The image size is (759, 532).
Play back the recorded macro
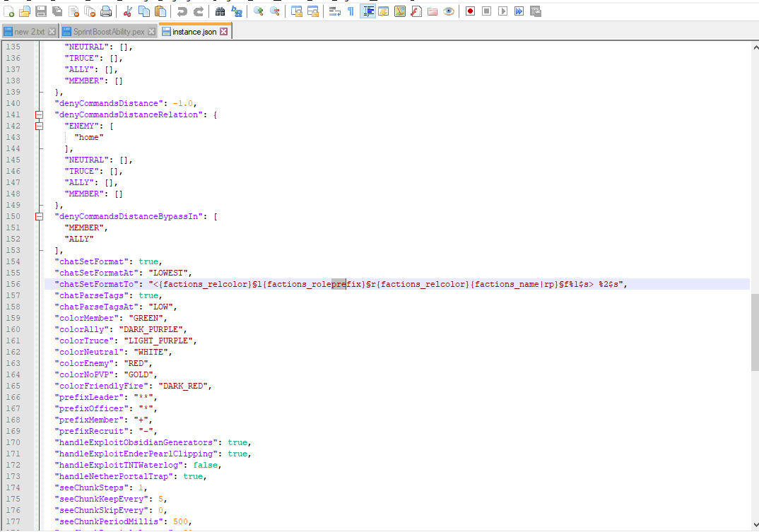tap(503, 11)
